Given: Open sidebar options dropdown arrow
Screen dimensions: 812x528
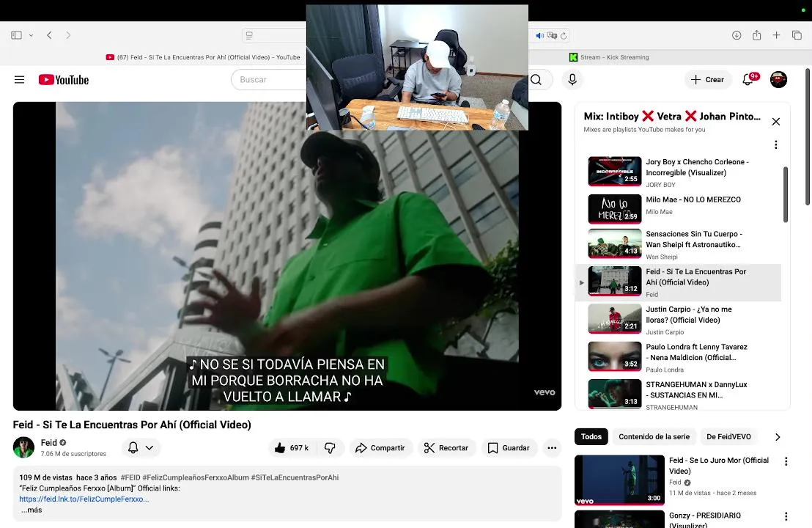Looking at the screenshot, I should point(31,35).
